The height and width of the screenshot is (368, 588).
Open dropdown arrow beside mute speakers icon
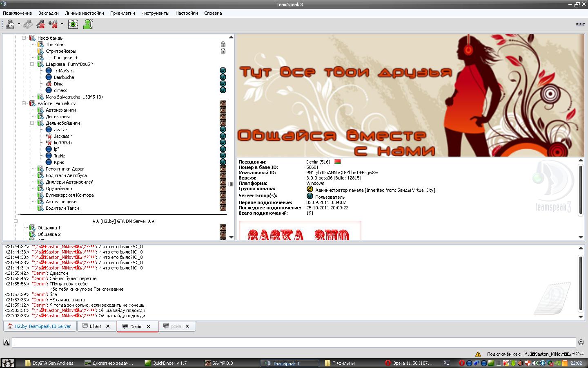tap(62, 24)
